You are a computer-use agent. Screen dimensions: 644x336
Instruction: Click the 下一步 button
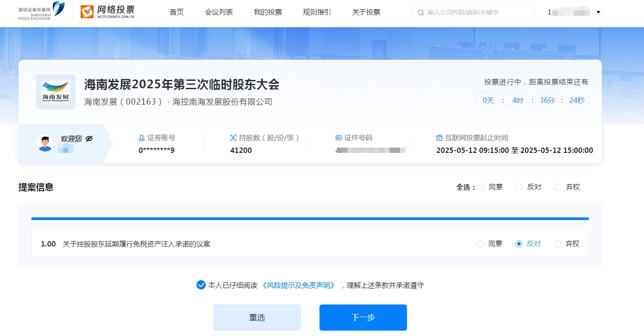click(363, 318)
